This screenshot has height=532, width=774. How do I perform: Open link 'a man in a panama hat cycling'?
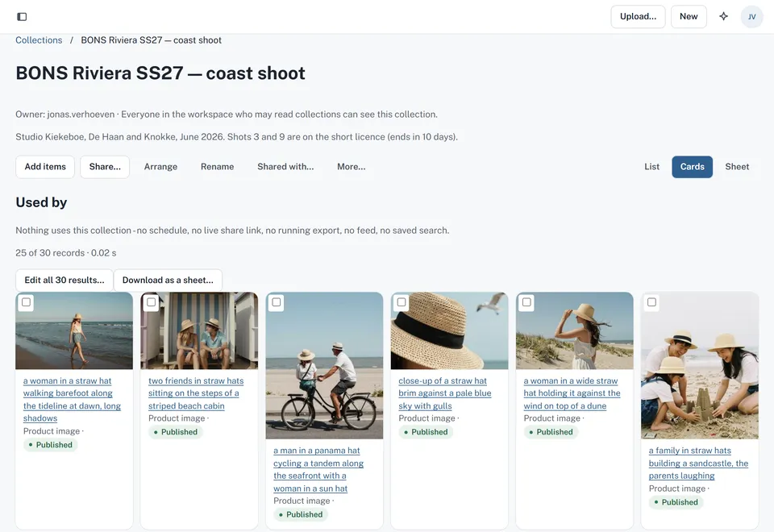318,469
